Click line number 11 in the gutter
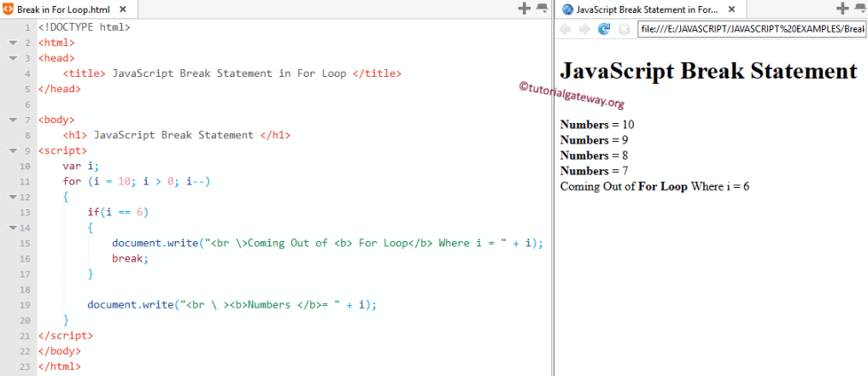 [25, 182]
